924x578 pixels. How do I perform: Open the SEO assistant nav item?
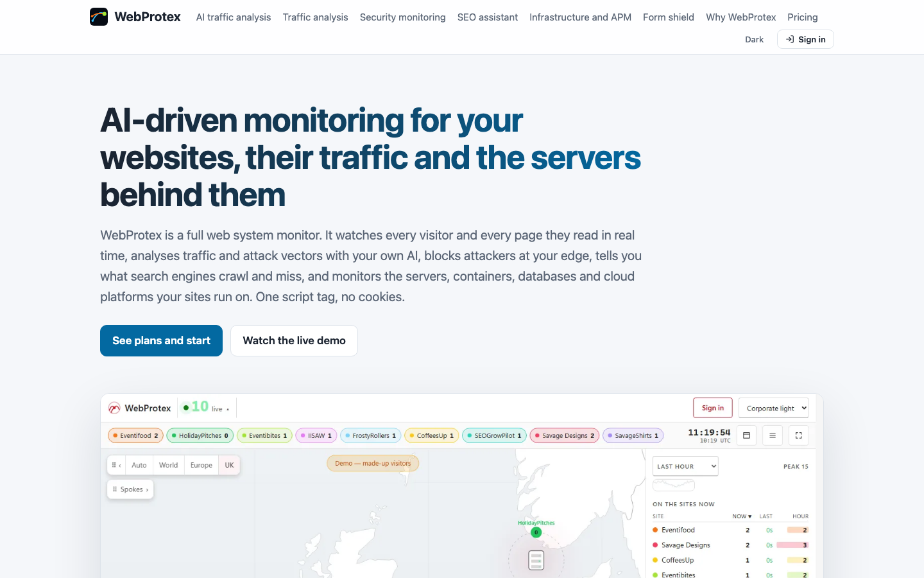[x=488, y=17]
